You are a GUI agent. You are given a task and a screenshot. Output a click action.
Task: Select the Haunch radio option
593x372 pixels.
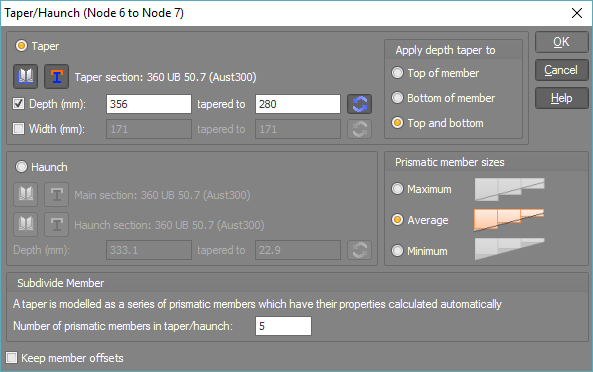pos(21,167)
